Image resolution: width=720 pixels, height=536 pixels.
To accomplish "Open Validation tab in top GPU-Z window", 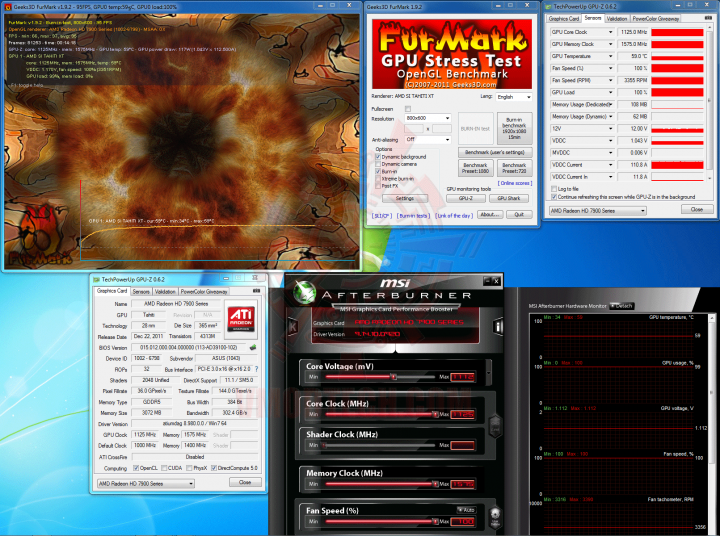I will click(x=617, y=19).
